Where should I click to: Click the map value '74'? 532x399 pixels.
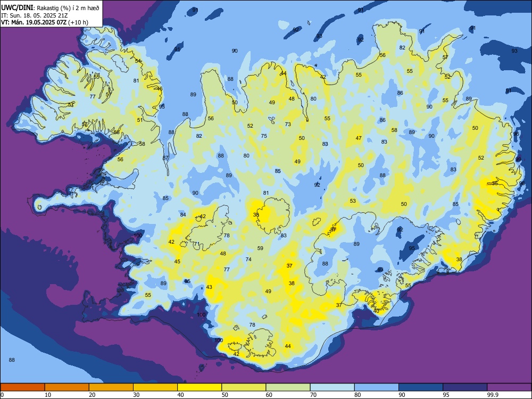click(248, 259)
